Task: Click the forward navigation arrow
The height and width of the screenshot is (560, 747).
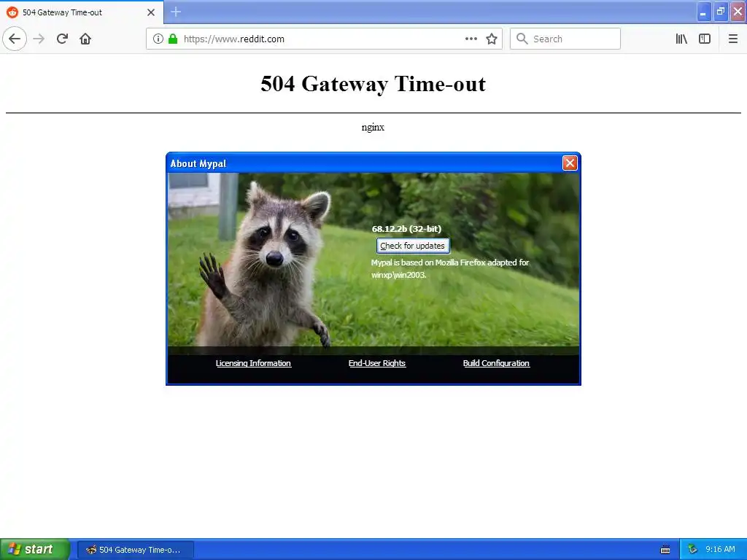Action: [x=39, y=39]
